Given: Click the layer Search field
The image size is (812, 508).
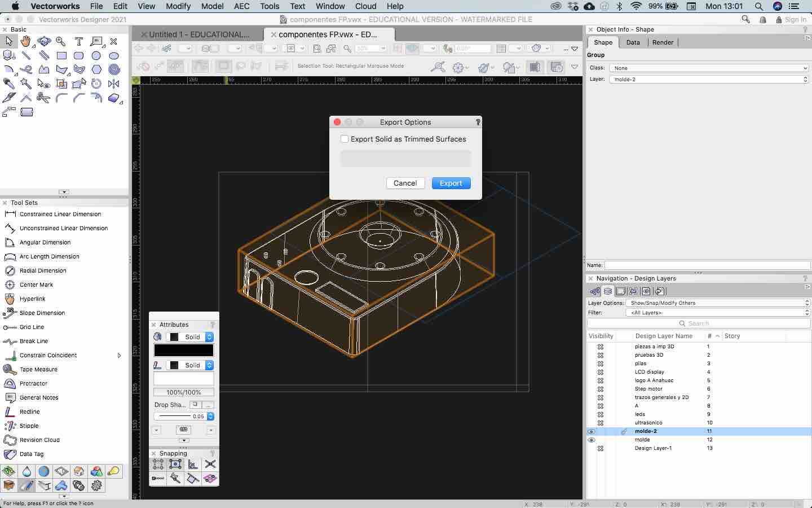Looking at the screenshot, I should [x=698, y=323].
